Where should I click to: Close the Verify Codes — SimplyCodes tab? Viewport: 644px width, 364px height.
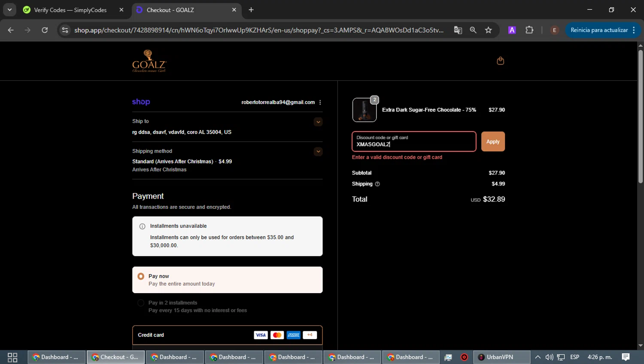point(122,10)
